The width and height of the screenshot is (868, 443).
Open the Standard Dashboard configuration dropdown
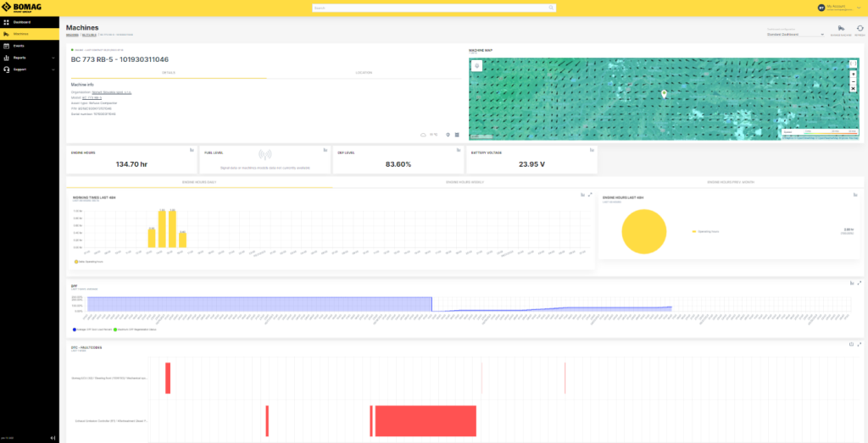pyautogui.click(x=795, y=34)
